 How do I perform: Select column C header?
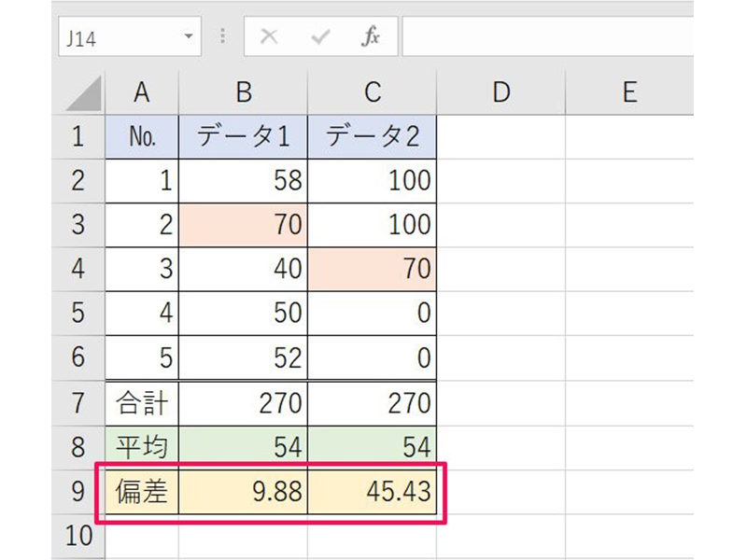click(372, 92)
